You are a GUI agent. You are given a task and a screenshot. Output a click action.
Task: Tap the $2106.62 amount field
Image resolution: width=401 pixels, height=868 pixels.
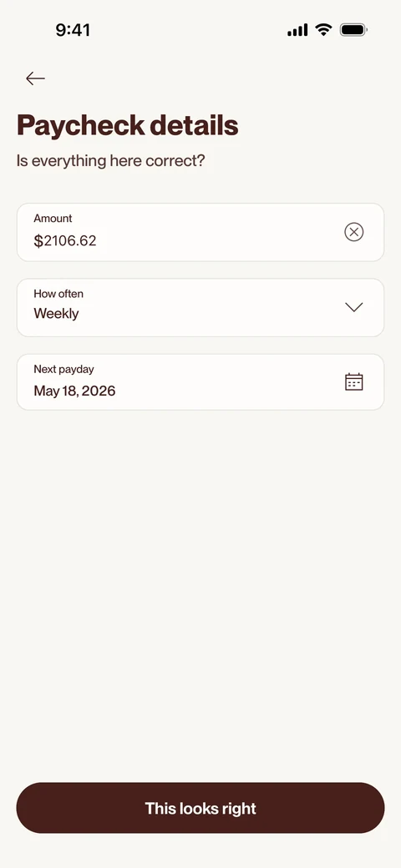(x=65, y=241)
